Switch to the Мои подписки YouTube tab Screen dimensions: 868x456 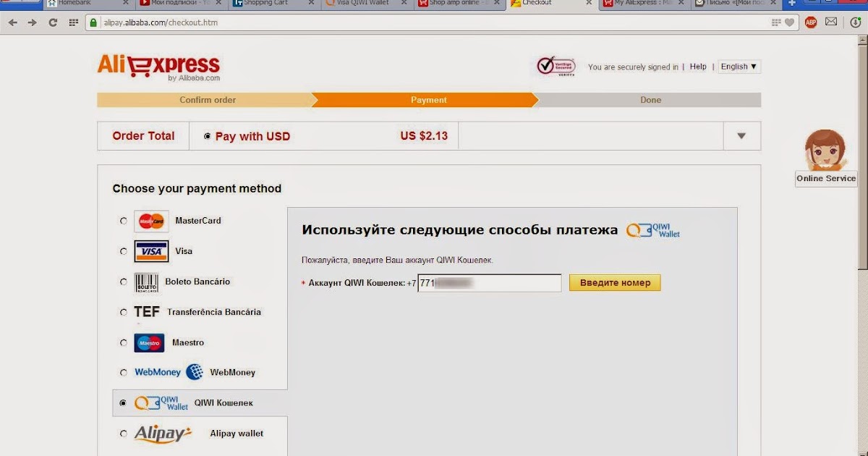181,4
